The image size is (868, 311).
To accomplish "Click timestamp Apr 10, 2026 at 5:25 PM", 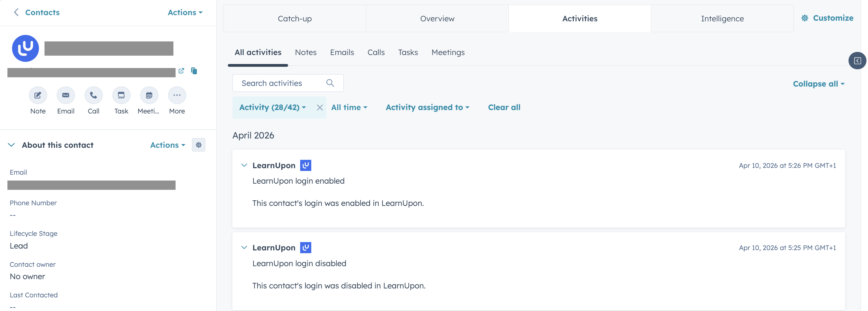I will (x=787, y=248).
